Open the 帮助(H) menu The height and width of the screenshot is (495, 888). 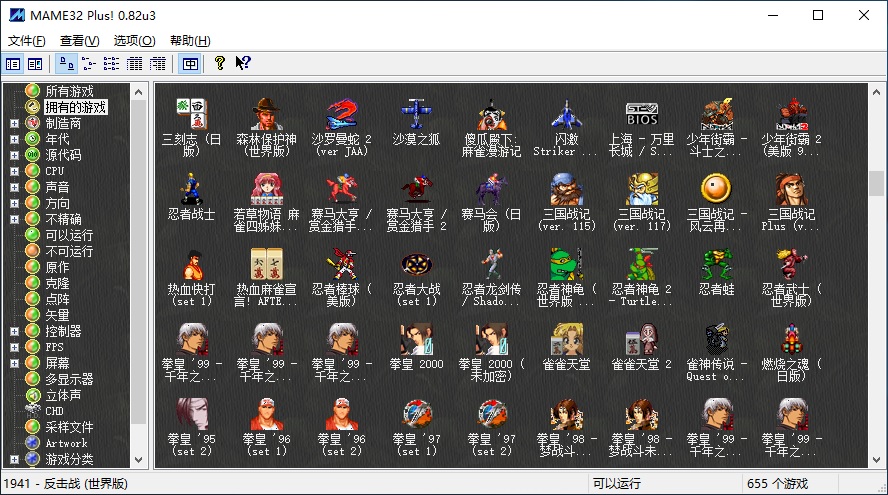pyautogui.click(x=190, y=41)
